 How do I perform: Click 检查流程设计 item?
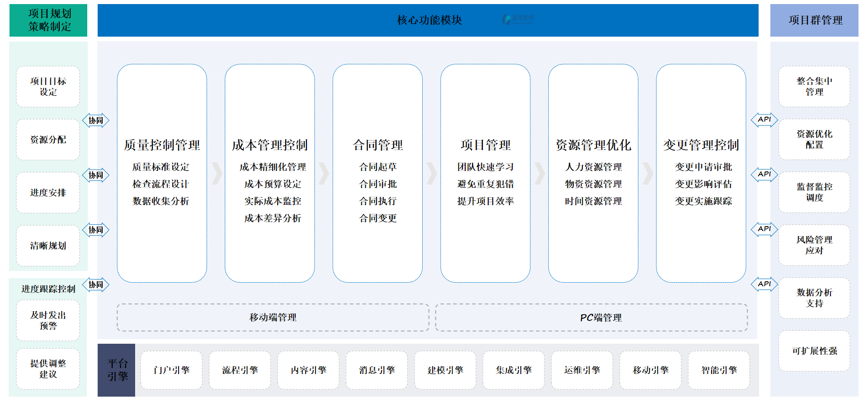(161, 184)
